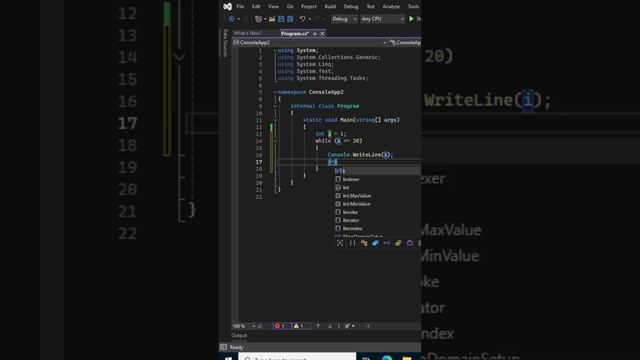Go to next issue down arrow

point(330,326)
